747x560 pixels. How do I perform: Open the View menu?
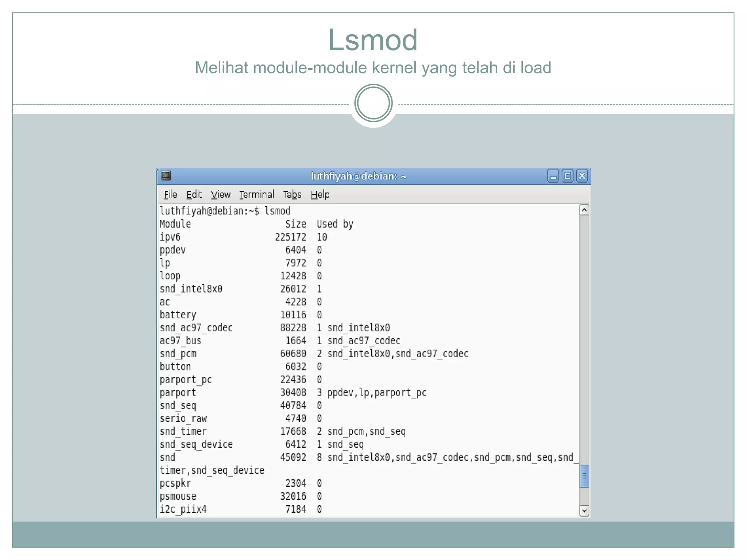[221, 195]
